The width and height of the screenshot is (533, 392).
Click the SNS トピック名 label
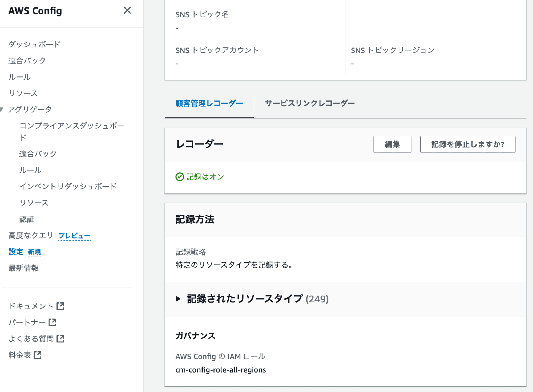pyautogui.click(x=202, y=14)
